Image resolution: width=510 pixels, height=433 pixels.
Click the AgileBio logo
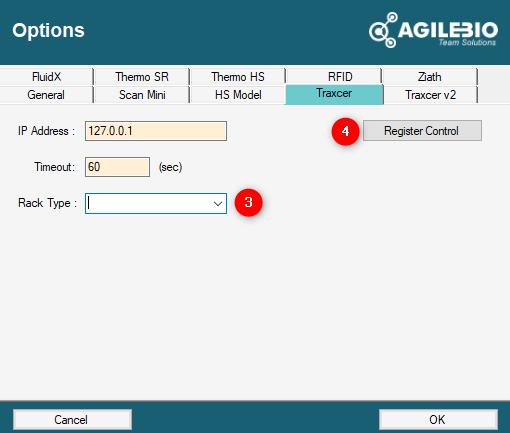[x=434, y=30]
